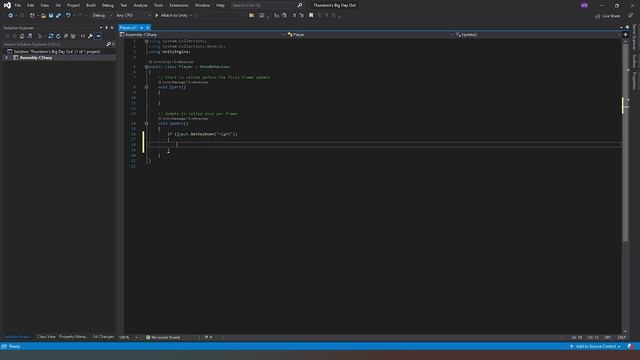Click the View Code icon in Solution Explorer
Screen dimensions: 640x360
point(83,36)
